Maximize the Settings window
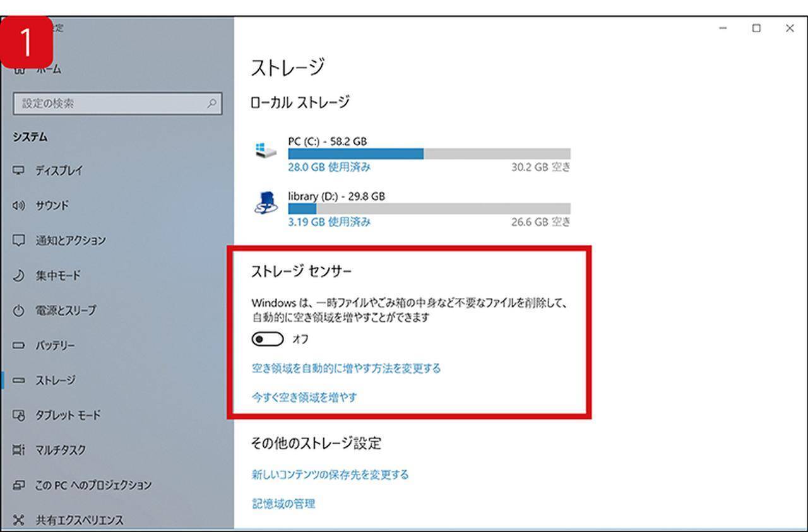 pyautogui.click(x=756, y=28)
